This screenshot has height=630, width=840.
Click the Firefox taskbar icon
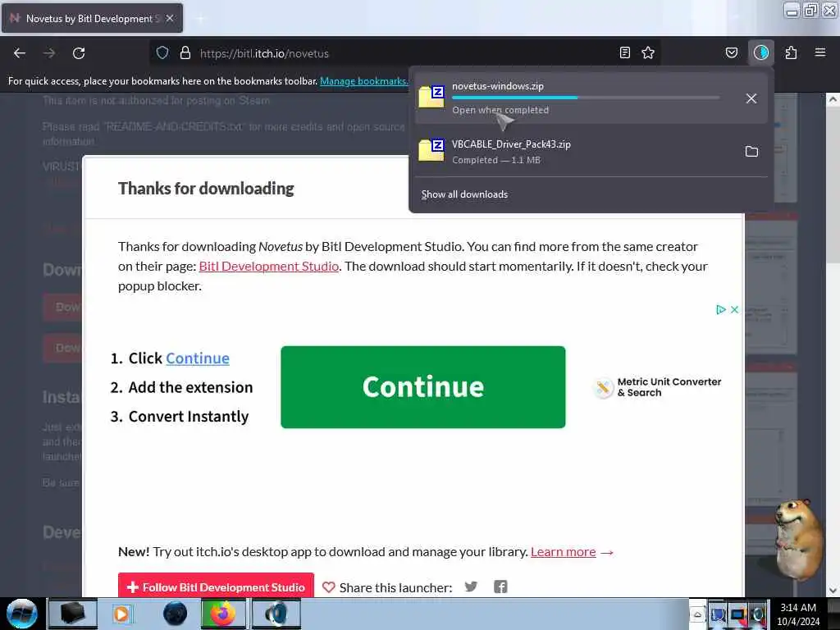click(x=223, y=614)
